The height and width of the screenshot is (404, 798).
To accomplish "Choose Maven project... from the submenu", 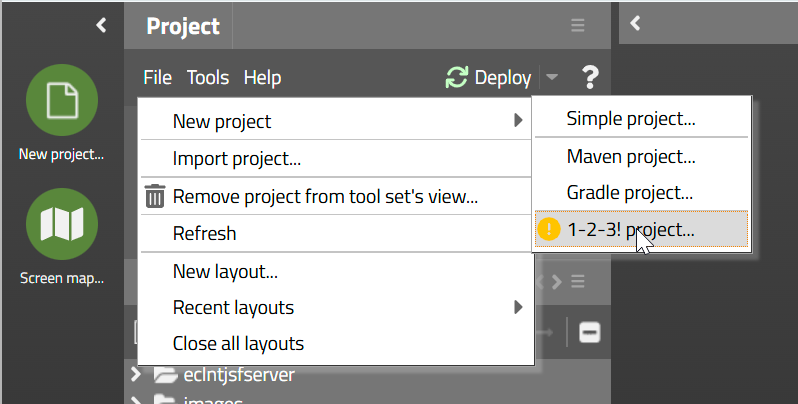I will click(630, 156).
